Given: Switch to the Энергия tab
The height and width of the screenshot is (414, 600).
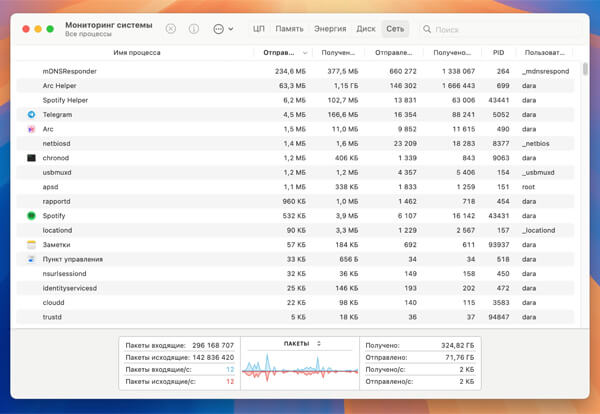Looking at the screenshot, I should click(330, 29).
